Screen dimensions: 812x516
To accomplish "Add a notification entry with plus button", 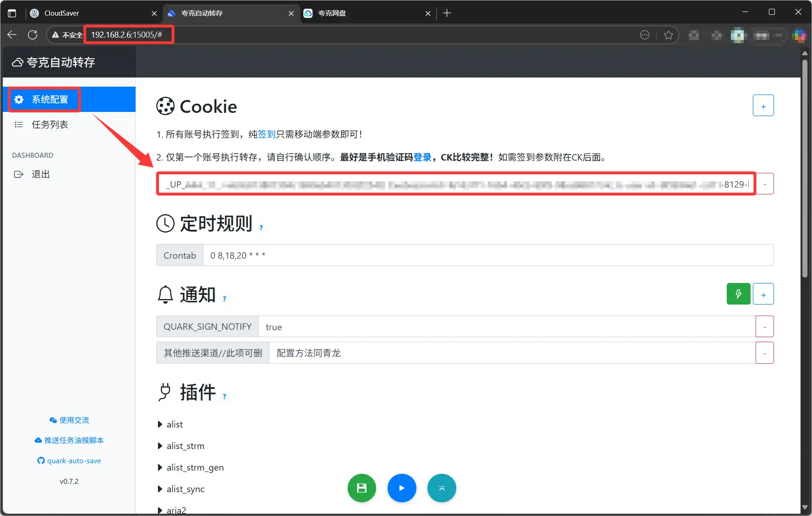I will 763,294.
